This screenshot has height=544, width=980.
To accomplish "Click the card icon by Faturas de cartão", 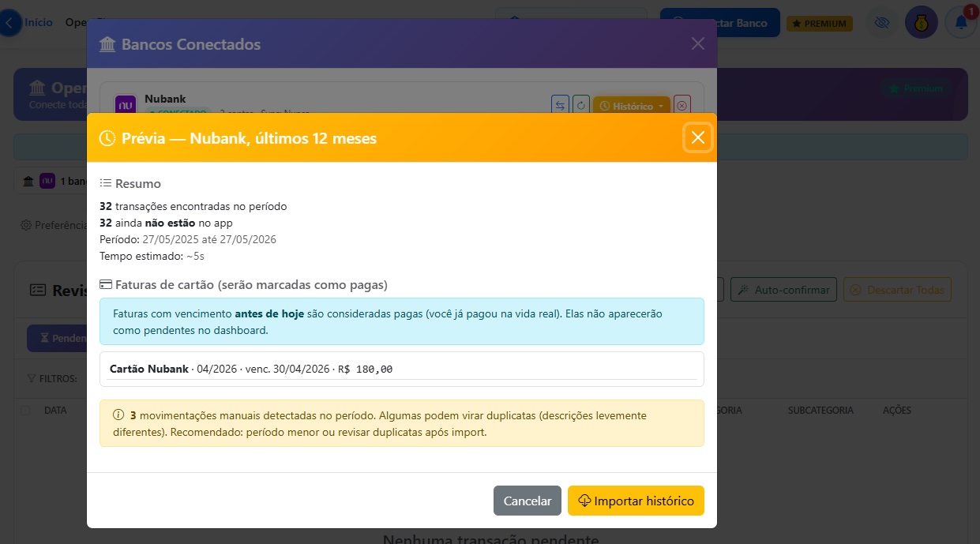I will click(x=106, y=284).
